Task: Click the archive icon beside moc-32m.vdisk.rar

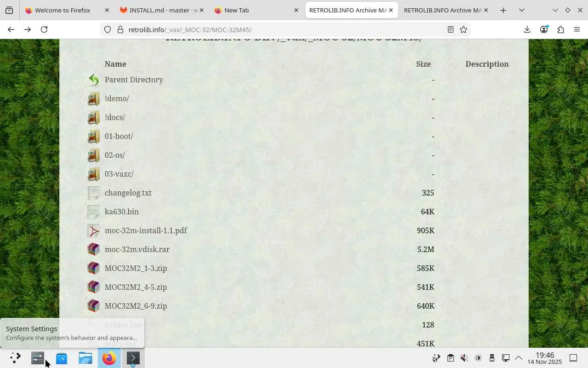Action: 94,249
